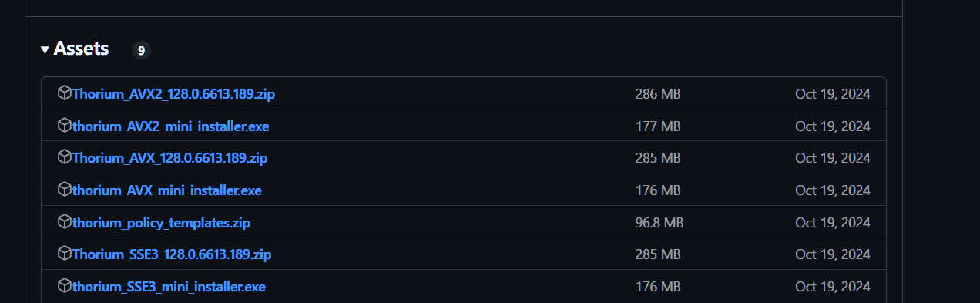This screenshot has width=980, height=303.
Task: Collapse the Assets section triangle
Action: (45, 50)
